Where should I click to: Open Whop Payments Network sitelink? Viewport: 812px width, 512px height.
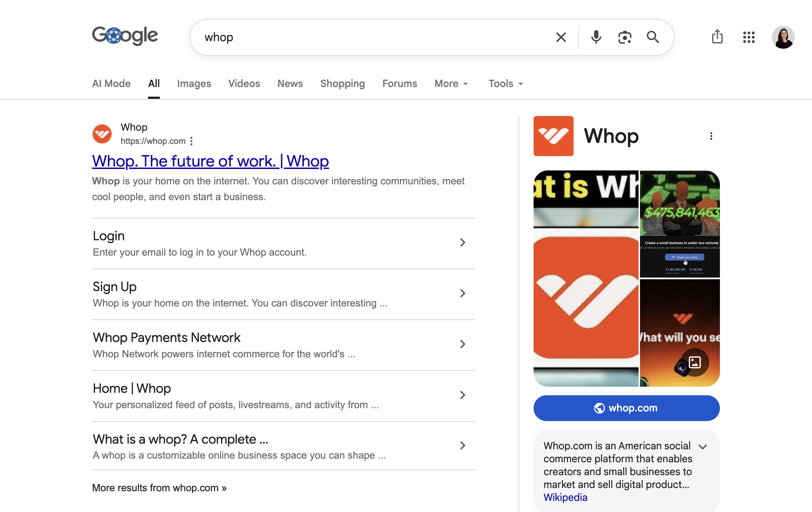pos(167,338)
